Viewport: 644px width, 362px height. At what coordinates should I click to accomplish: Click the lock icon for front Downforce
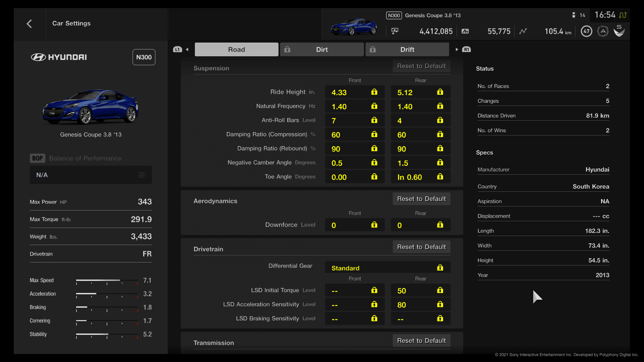pos(375,225)
